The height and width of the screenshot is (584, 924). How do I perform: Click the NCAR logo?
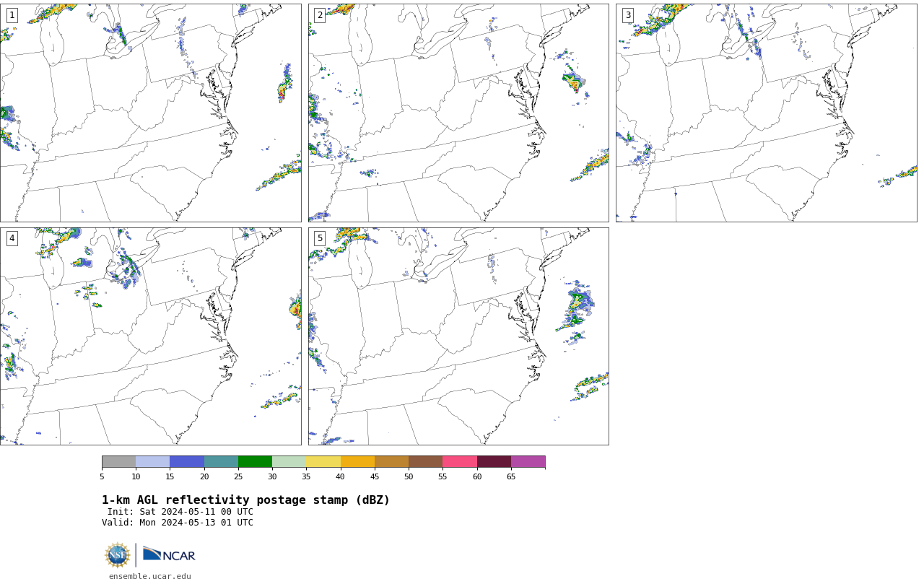(169, 554)
